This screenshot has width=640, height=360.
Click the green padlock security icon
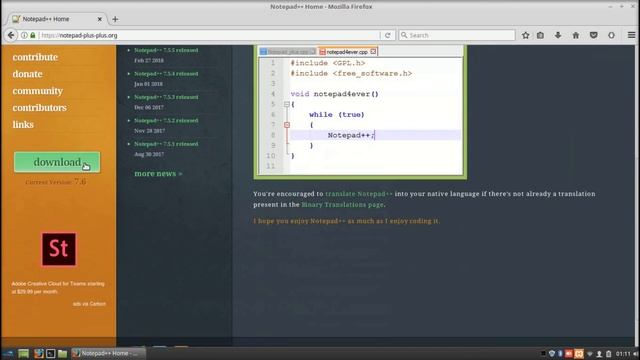tap(33, 36)
